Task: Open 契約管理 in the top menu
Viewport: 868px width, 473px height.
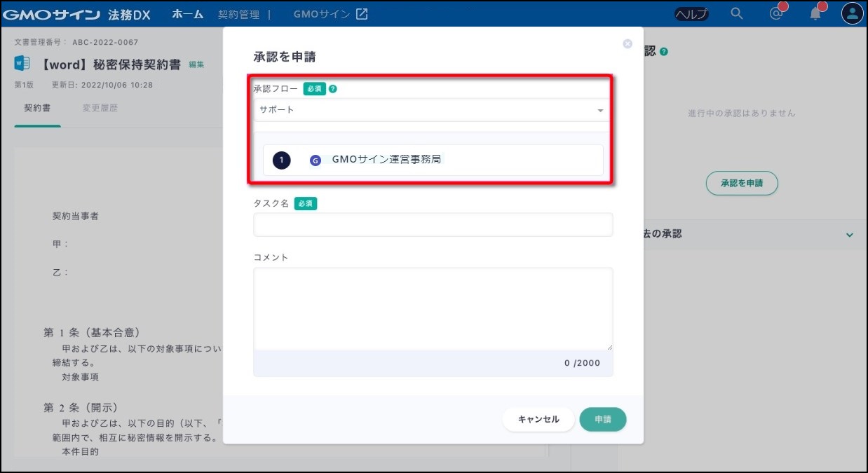Action: pos(238,14)
